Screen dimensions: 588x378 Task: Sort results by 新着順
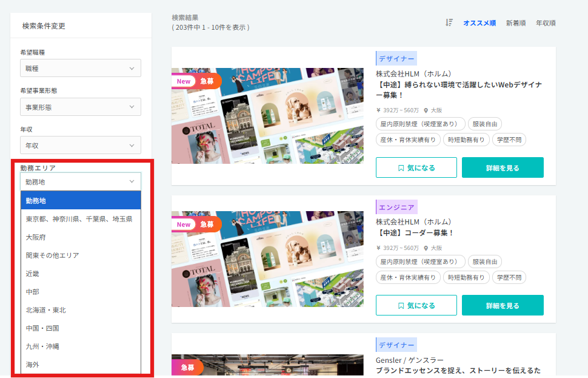tap(516, 23)
